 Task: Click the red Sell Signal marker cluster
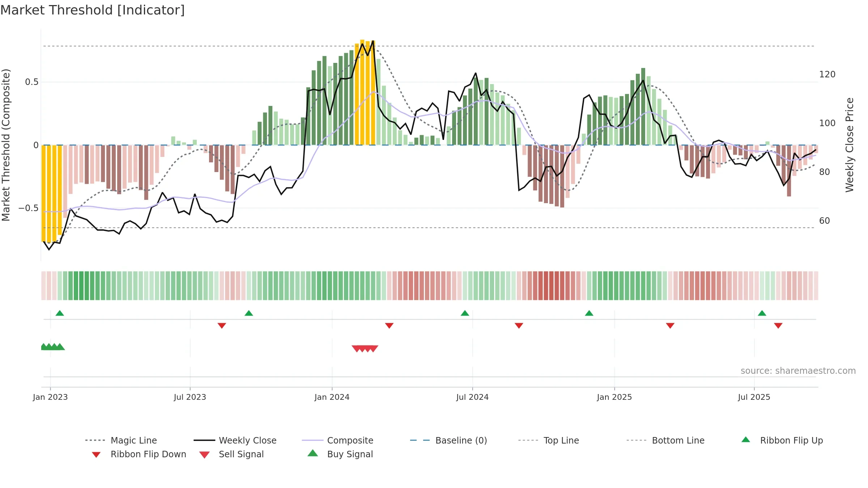pyautogui.click(x=365, y=348)
